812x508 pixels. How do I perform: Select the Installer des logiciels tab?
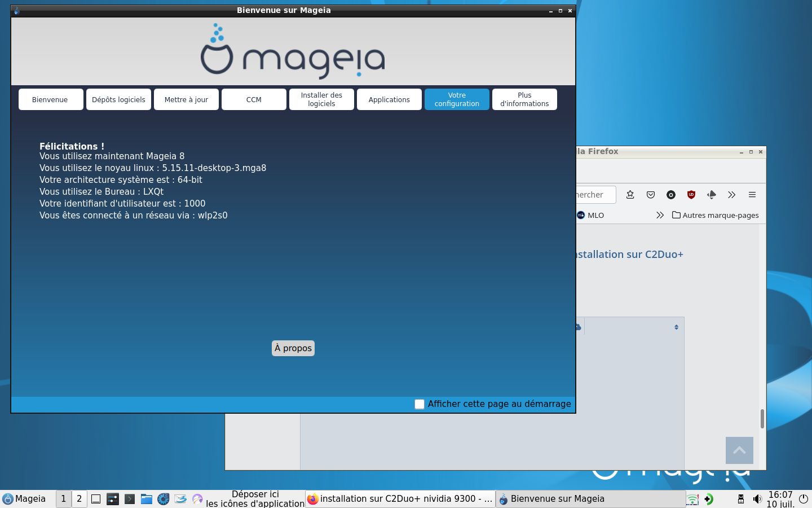tap(321, 99)
